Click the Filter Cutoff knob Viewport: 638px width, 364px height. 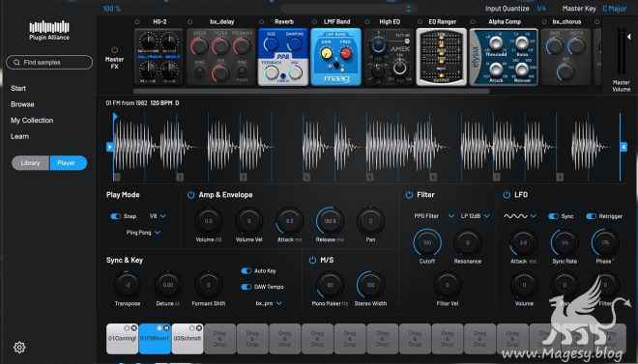427,242
